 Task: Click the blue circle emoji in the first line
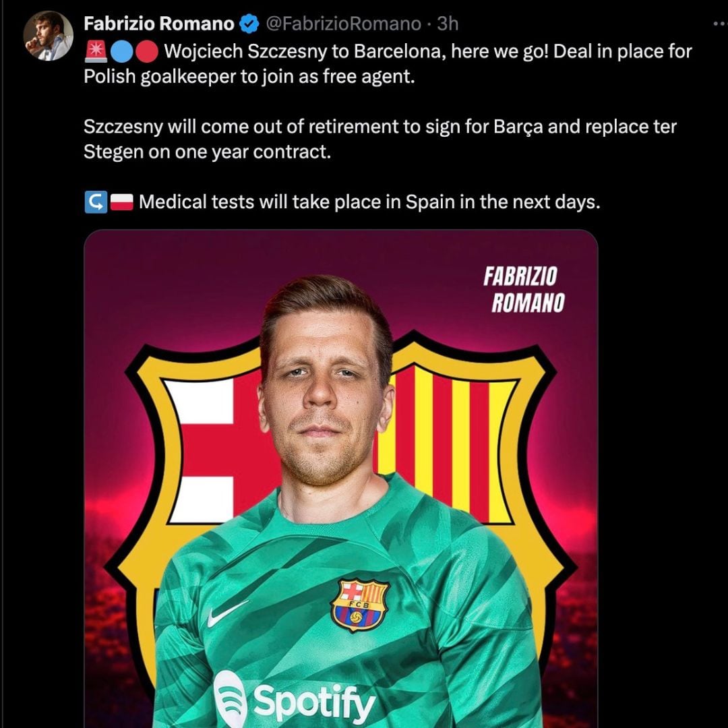[x=121, y=51]
